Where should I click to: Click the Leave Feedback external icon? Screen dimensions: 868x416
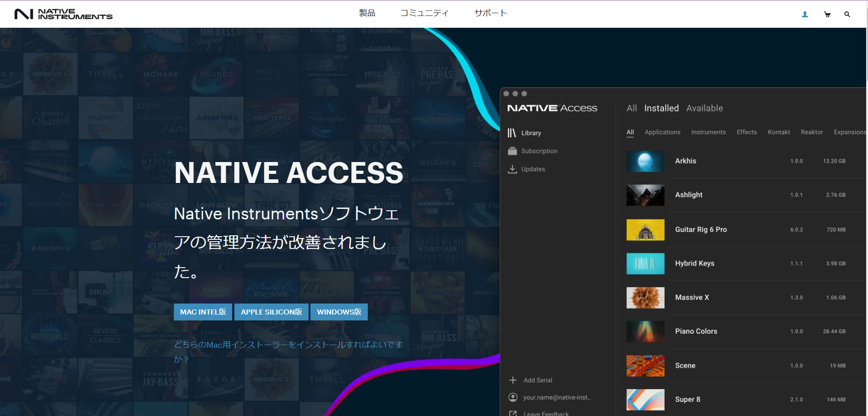[x=513, y=414]
